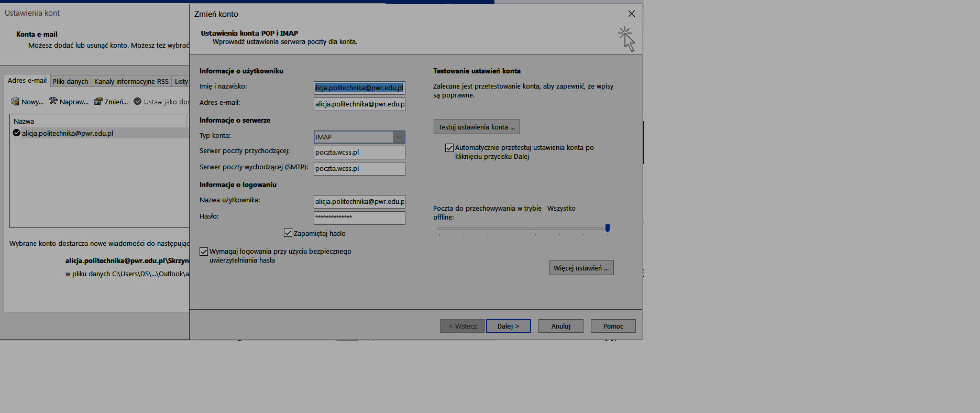Click default account checkmark icon beside alicja.politechnika
980x413 pixels.
tap(16, 133)
